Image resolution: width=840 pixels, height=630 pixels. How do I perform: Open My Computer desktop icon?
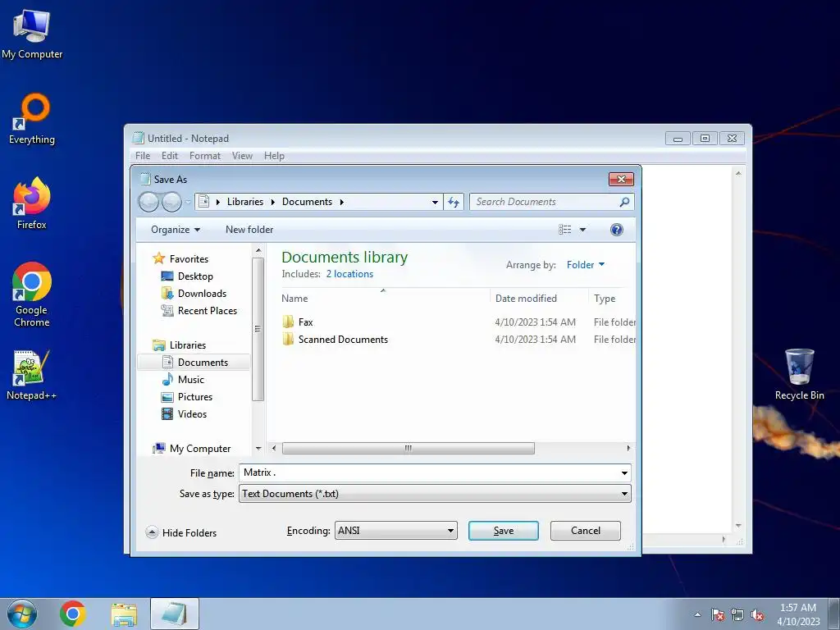point(32,33)
